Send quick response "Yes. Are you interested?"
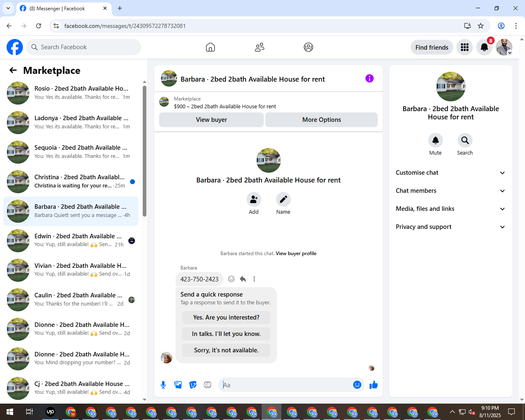Screen dimensions: 525x420 (x=226, y=317)
